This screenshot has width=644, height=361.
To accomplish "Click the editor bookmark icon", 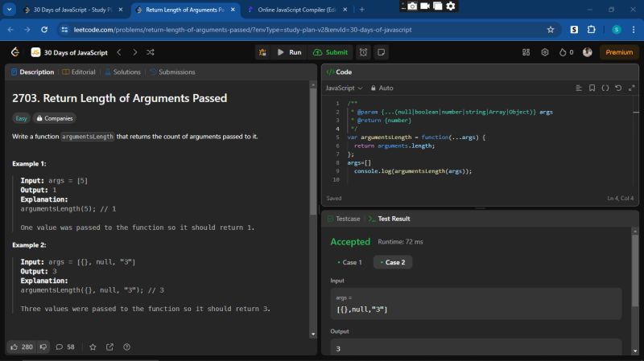I will [x=592, y=88].
